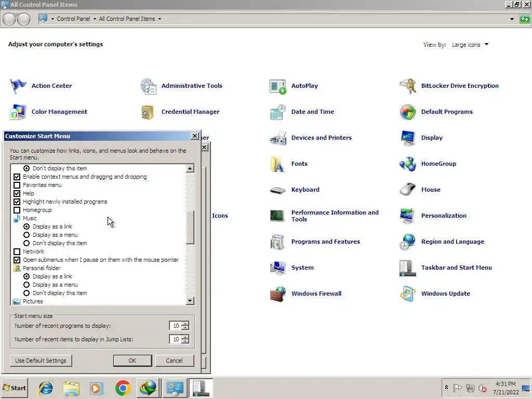Show hidden system tray icons
The height and width of the screenshot is (399, 532).
446,388
